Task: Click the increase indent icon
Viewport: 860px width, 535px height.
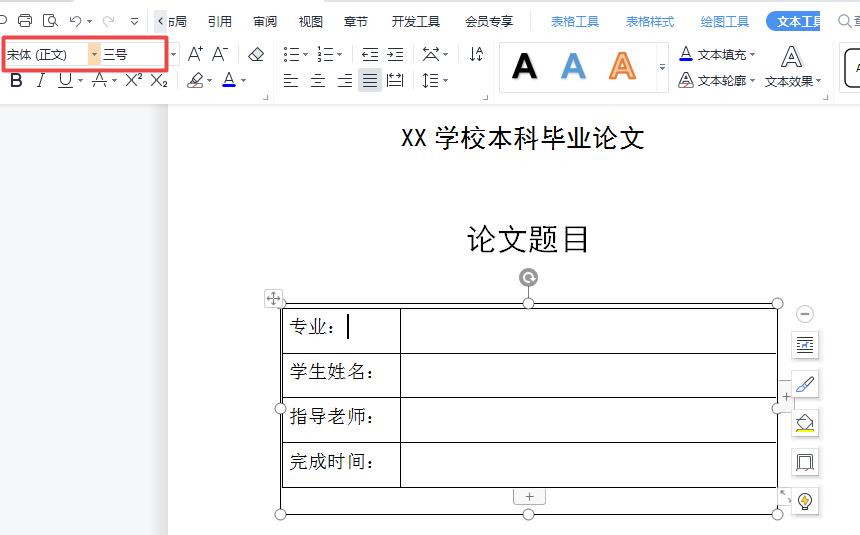Action: coord(395,54)
